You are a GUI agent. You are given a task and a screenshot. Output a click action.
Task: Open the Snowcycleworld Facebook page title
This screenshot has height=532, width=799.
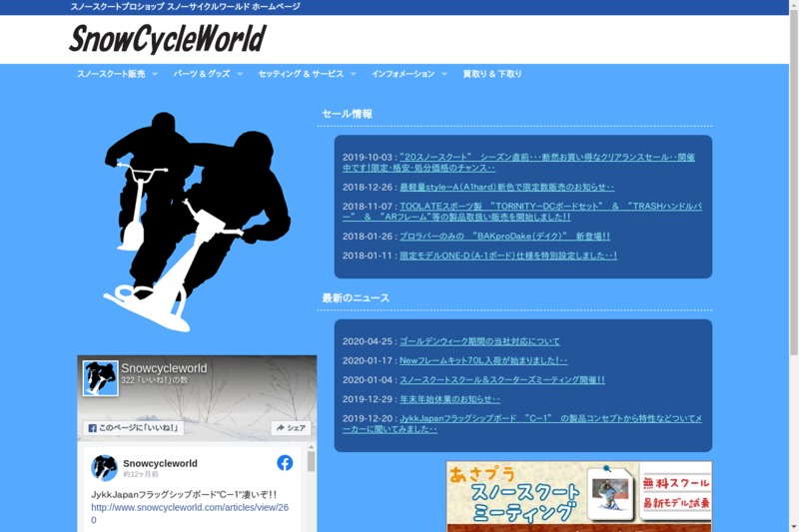[x=164, y=368]
